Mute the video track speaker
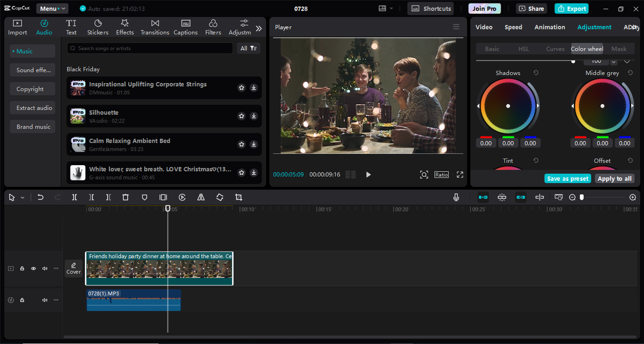 tap(45, 268)
